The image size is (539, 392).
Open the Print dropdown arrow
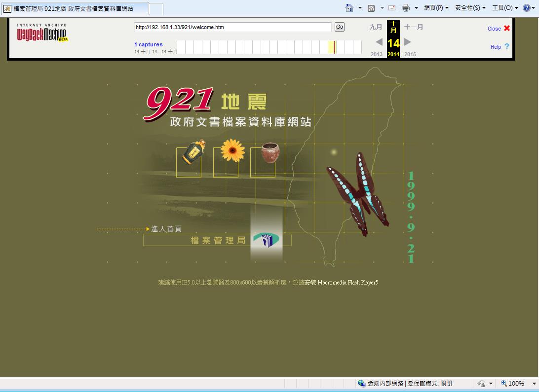416,7
